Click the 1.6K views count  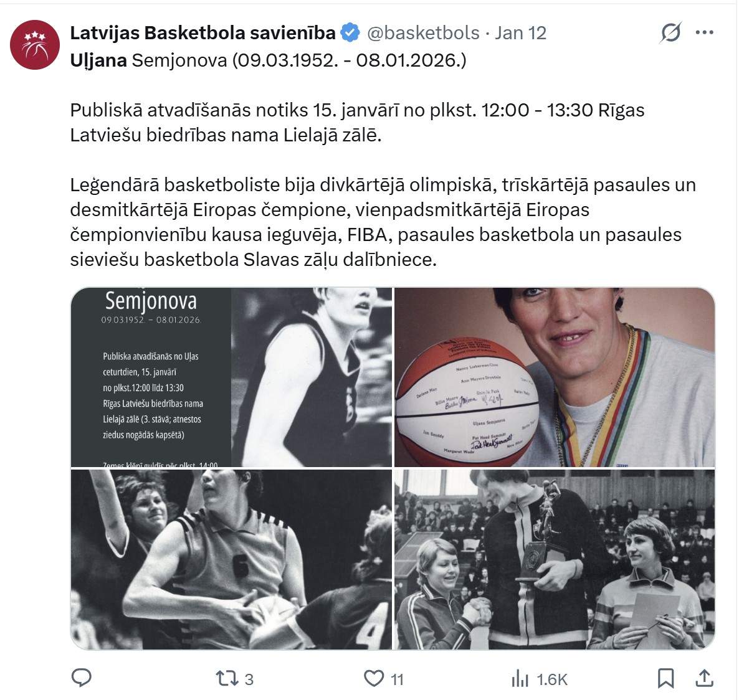[x=552, y=679]
